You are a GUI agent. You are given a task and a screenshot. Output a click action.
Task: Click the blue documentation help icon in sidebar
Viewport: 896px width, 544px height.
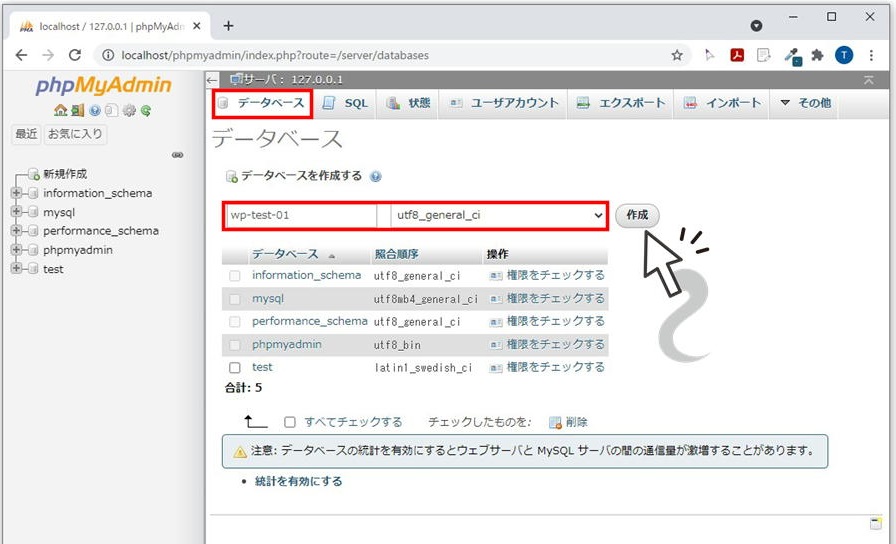coord(94,111)
